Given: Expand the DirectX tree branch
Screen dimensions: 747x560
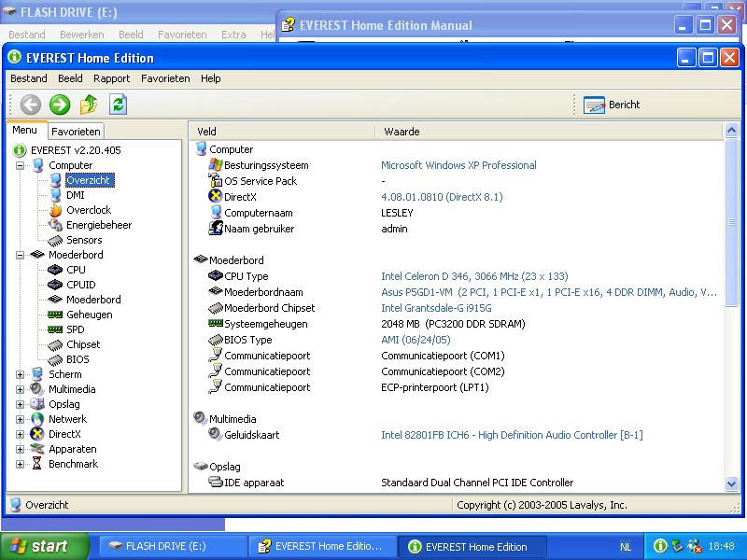Looking at the screenshot, I should point(20,434).
